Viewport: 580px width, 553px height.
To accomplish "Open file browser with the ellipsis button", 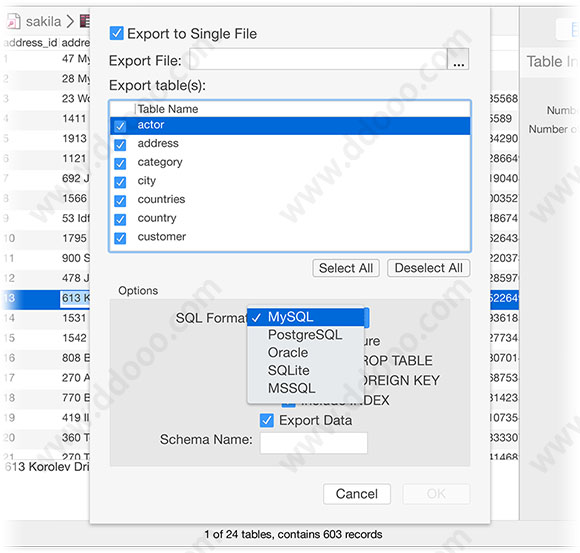I will click(458, 59).
